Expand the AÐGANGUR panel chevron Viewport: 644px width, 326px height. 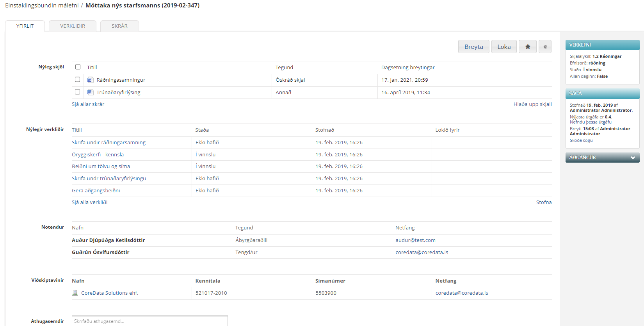coord(632,158)
